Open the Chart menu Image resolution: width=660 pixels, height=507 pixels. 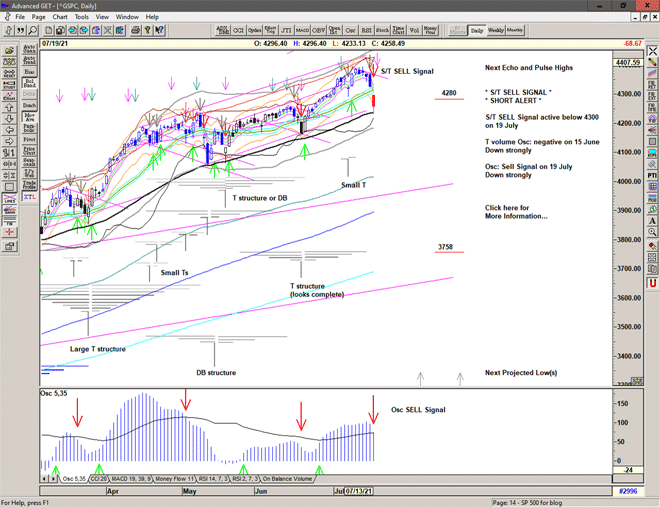coord(60,17)
